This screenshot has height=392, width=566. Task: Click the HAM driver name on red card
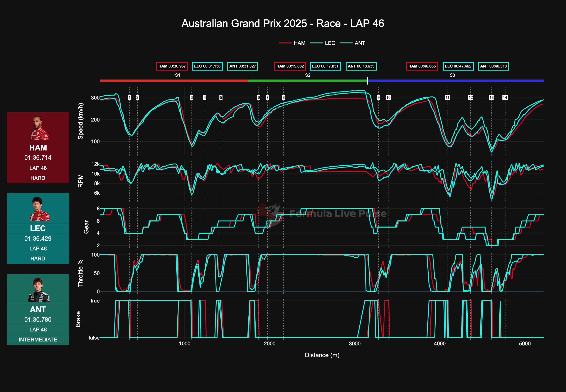38,148
